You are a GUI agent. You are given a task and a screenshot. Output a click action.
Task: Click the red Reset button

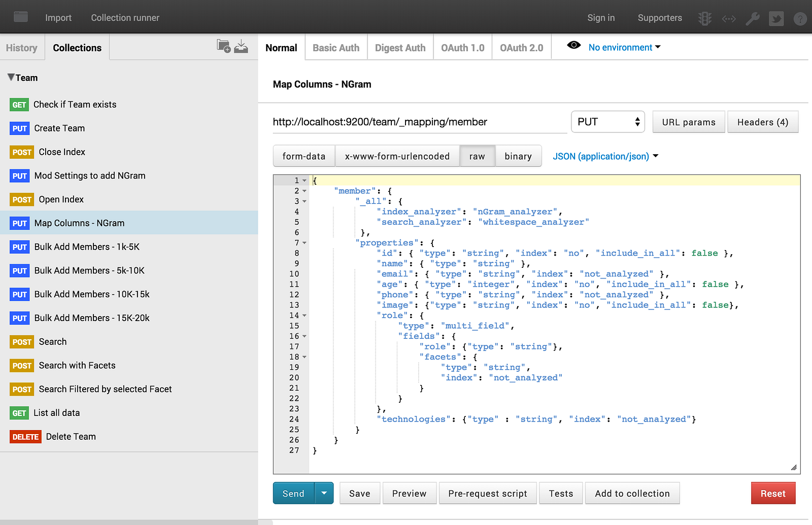(773, 493)
